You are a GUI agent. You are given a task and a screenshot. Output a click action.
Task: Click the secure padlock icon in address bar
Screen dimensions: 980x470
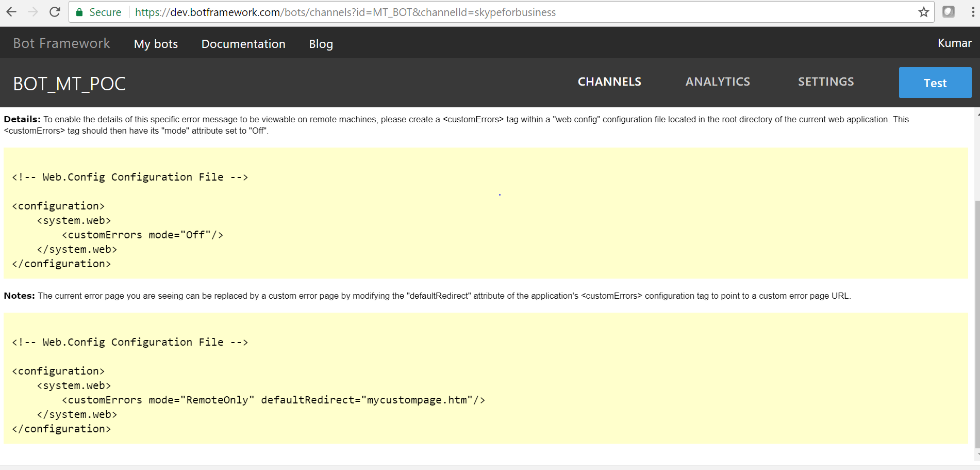click(x=79, y=11)
